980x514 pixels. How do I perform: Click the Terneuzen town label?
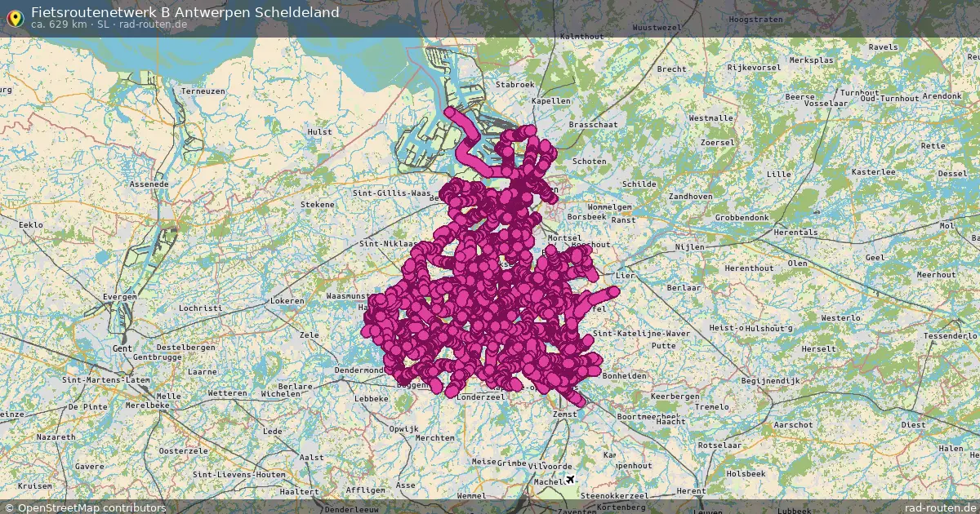click(x=203, y=91)
